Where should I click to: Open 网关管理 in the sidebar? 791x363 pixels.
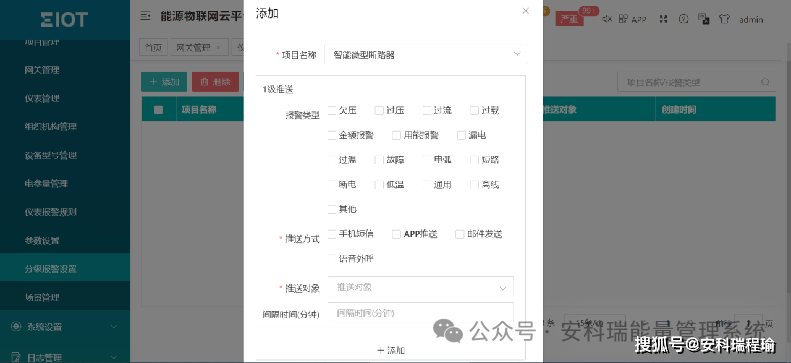42,70
